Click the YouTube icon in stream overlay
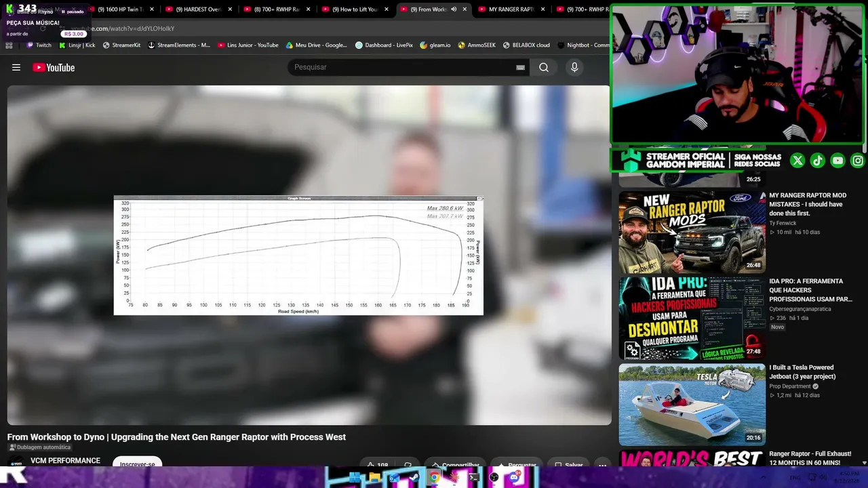Image resolution: width=868 pixels, height=488 pixels. tap(838, 161)
